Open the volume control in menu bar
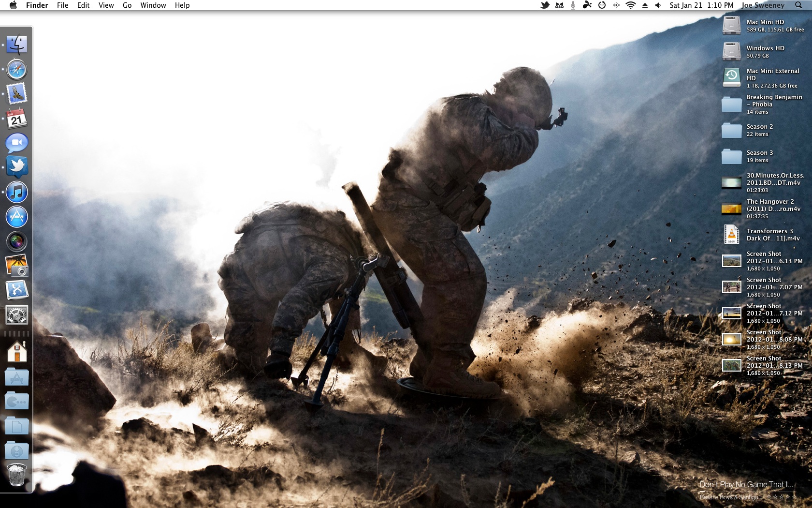 pos(658,5)
